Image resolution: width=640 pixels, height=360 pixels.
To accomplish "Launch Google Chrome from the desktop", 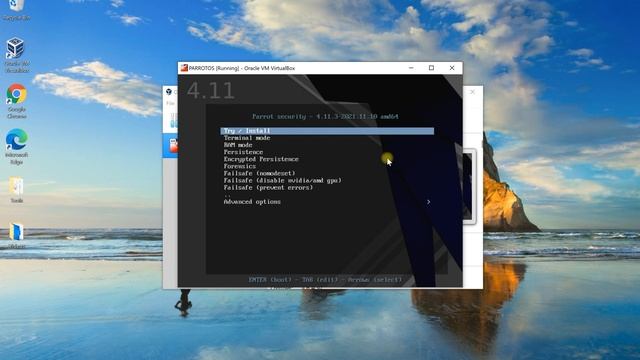I will click(17, 101).
